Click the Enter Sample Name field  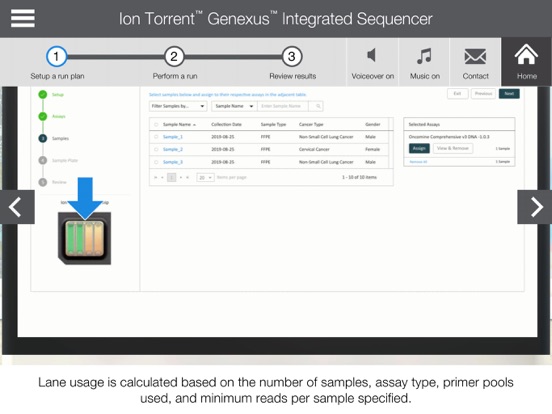[283, 106]
